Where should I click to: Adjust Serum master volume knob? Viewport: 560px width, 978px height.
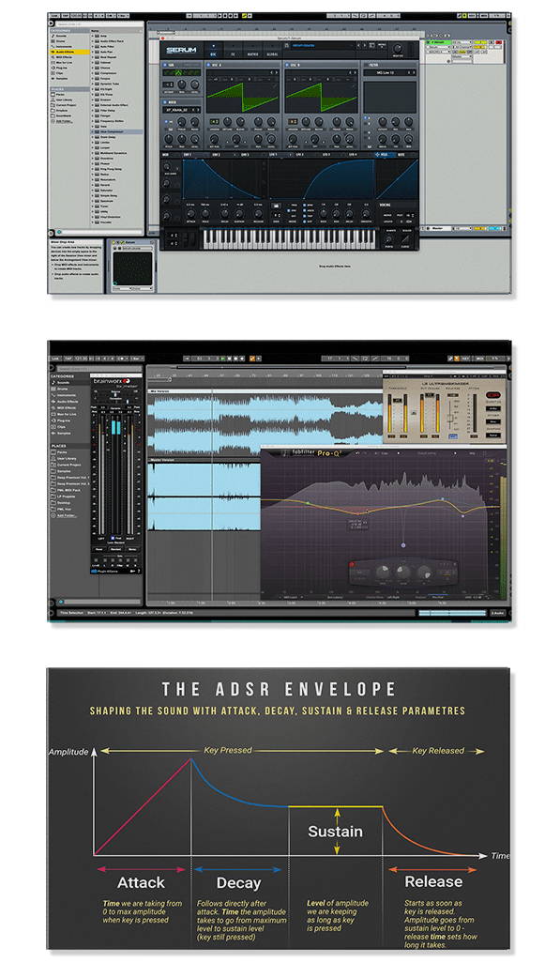tap(397, 49)
